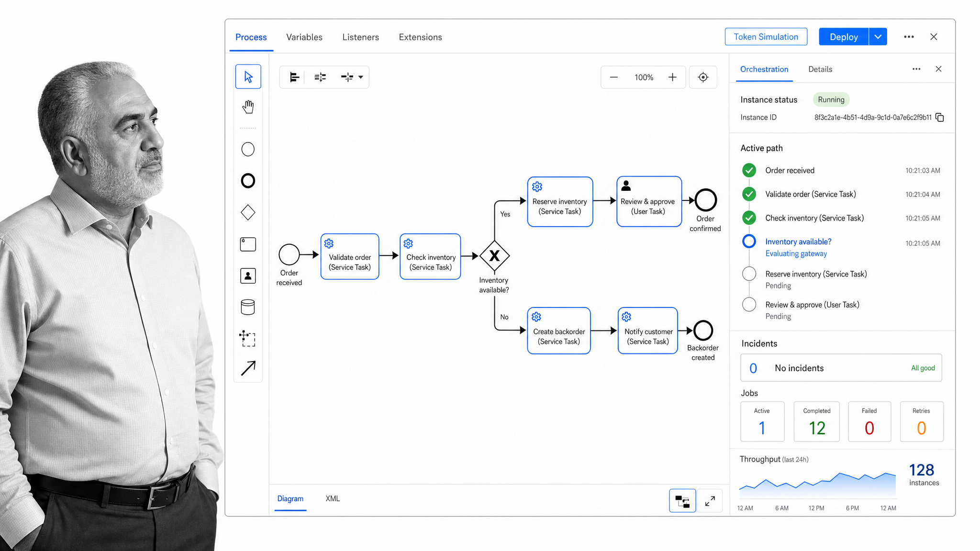Activate the hand pan tool

click(x=248, y=107)
